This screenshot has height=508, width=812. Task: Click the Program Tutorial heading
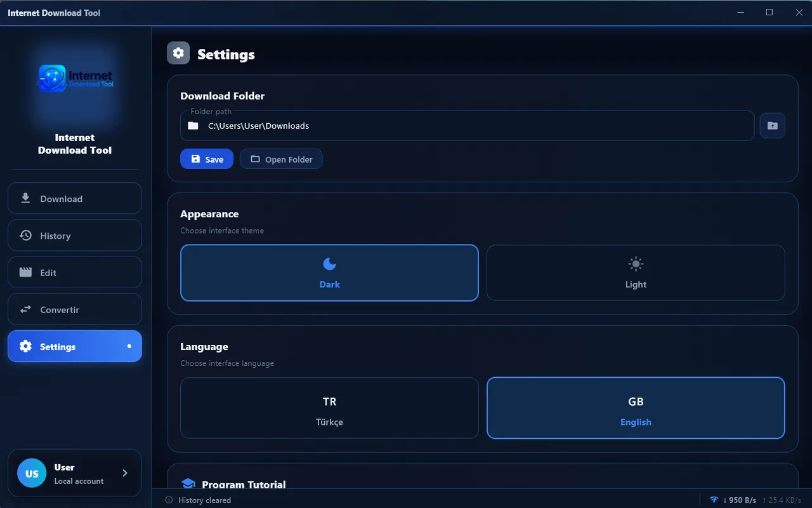click(x=244, y=485)
